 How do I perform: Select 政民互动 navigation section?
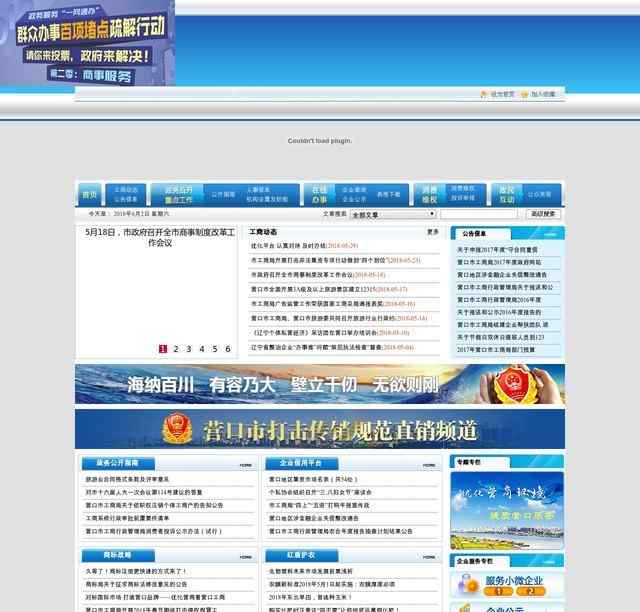click(507, 195)
